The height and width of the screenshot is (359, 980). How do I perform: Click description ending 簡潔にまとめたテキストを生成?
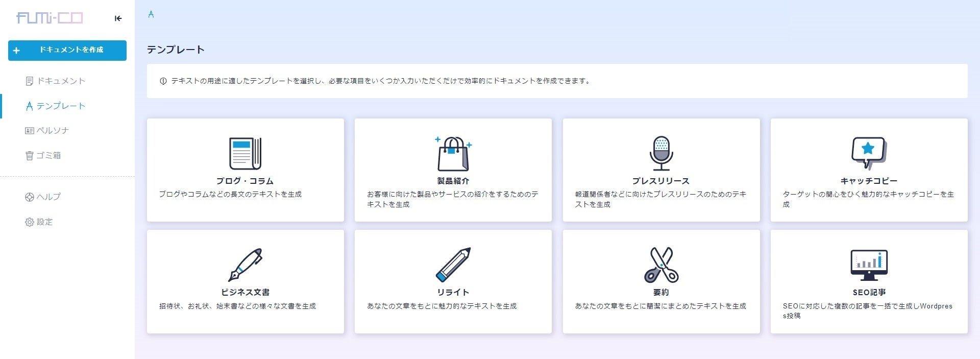(660, 306)
